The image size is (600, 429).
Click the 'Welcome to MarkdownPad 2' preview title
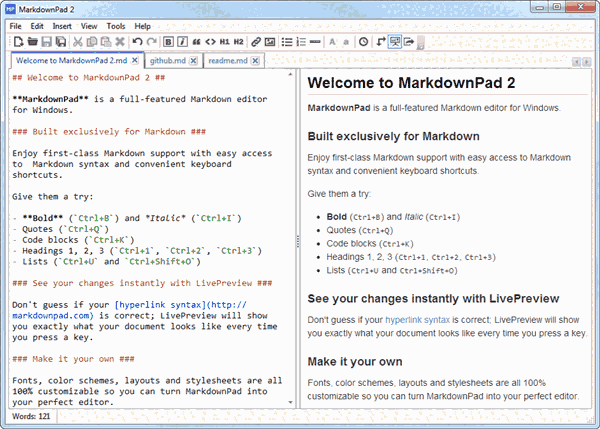tap(411, 83)
